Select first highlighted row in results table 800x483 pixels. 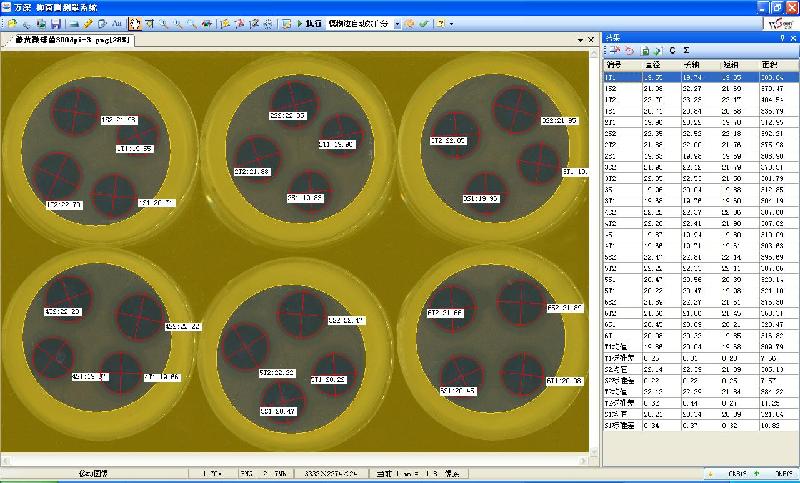pyautogui.click(x=700, y=76)
